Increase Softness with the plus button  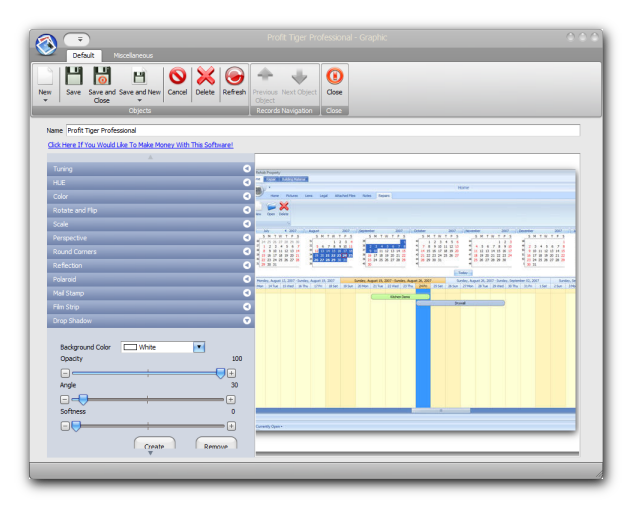point(231,426)
